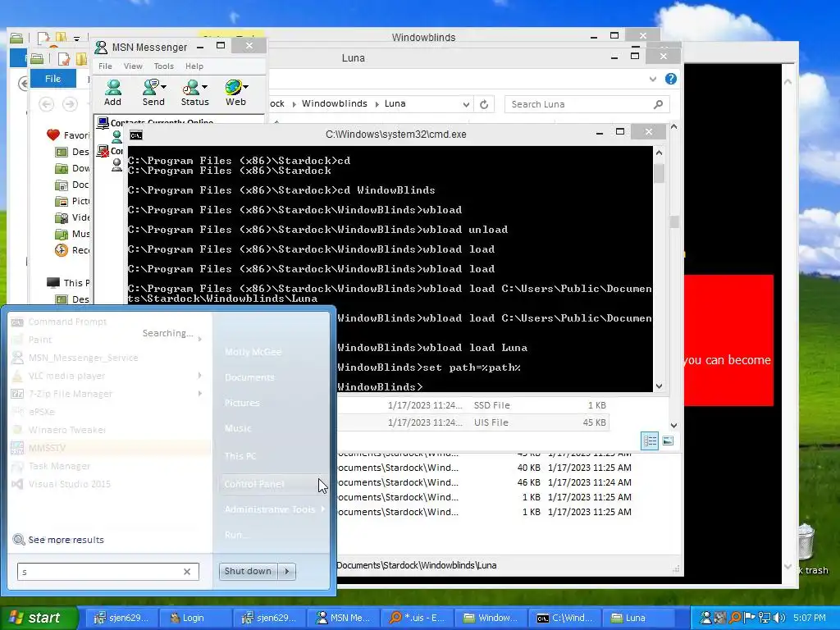Open the Shut down options arrow
The image size is (840, 630).
click(x=287, y=571)
